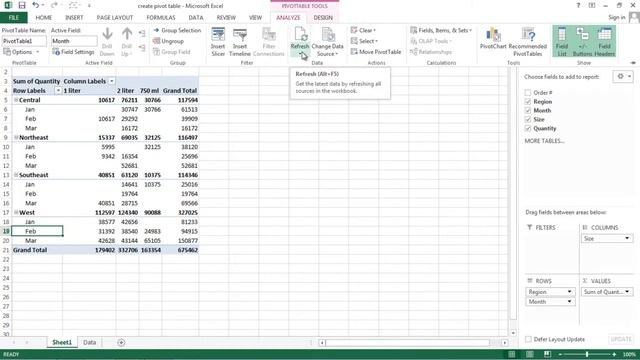Switch to Page Layout view in status bar
The width and height of the screenshot is (640, 360).
coord(529,354)
